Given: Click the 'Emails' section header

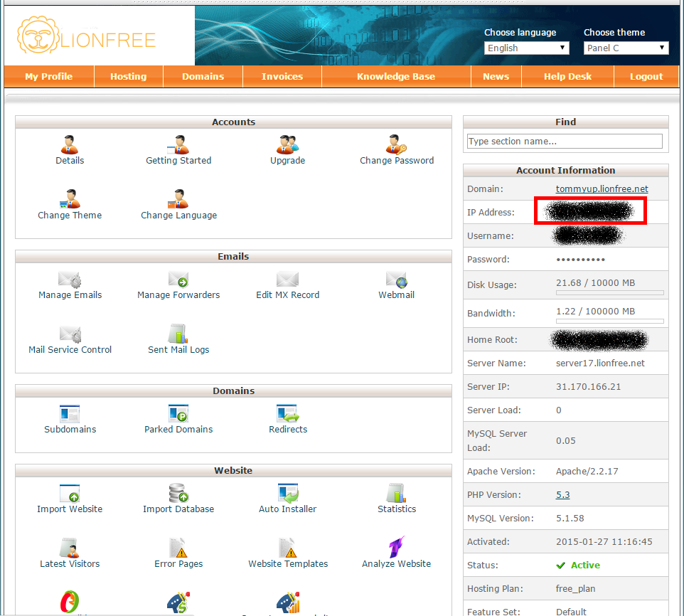Looking at the screenshot, I should coord(233,257).
